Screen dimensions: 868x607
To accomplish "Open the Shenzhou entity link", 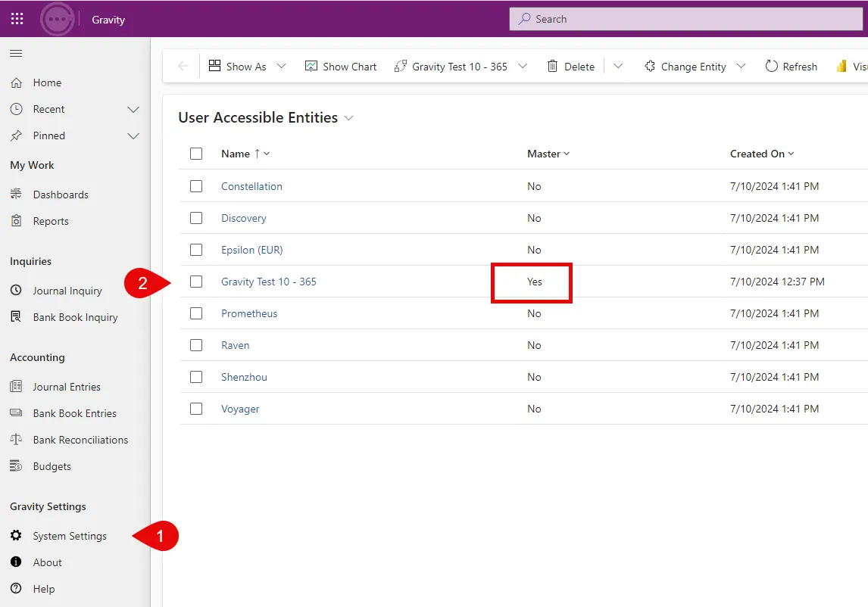I will pyautogui.click(x=244, y=377).
